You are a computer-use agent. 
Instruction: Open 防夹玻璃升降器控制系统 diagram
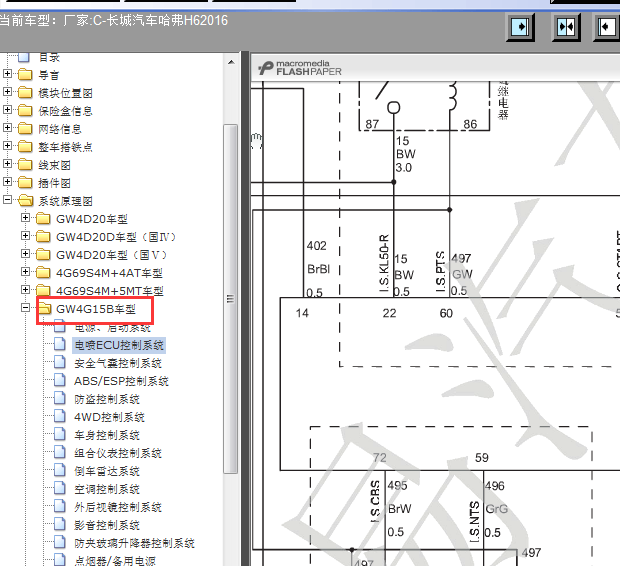134,543
